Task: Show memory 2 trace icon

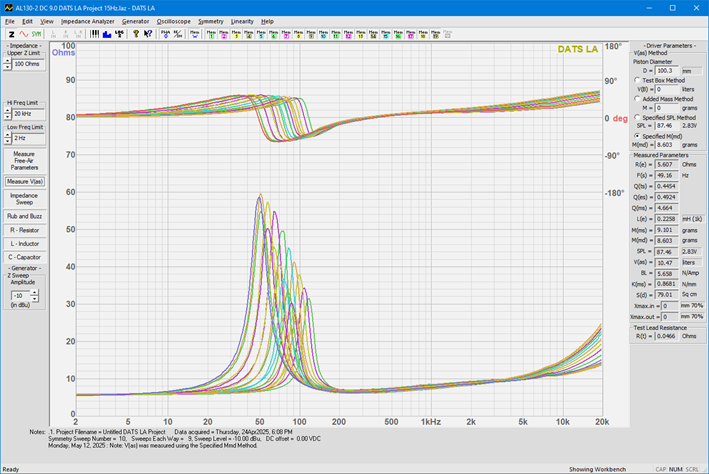Action: coord(224,34)
